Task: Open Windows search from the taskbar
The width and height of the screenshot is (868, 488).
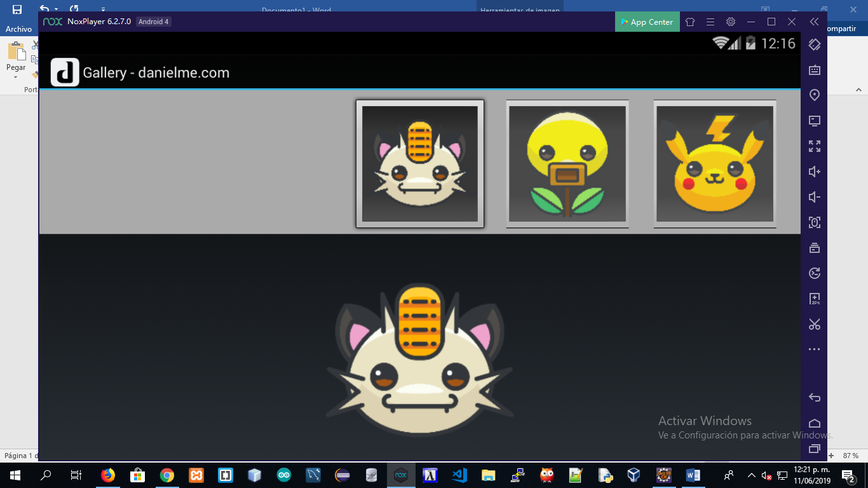Action: pos(46,475)
